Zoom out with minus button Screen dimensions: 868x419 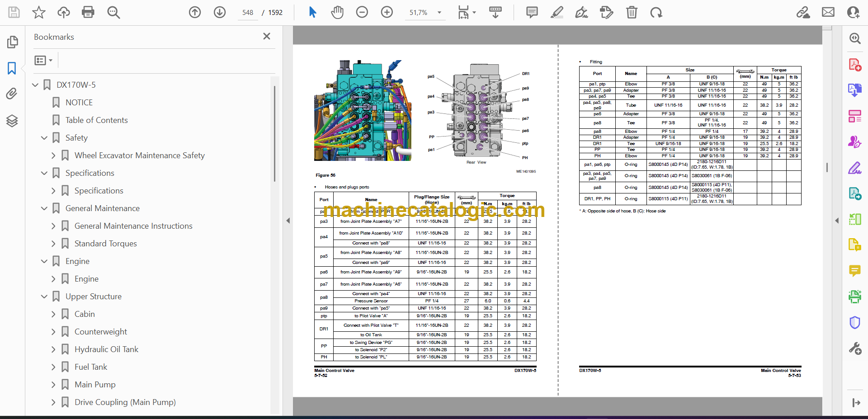tap(362, 12)
